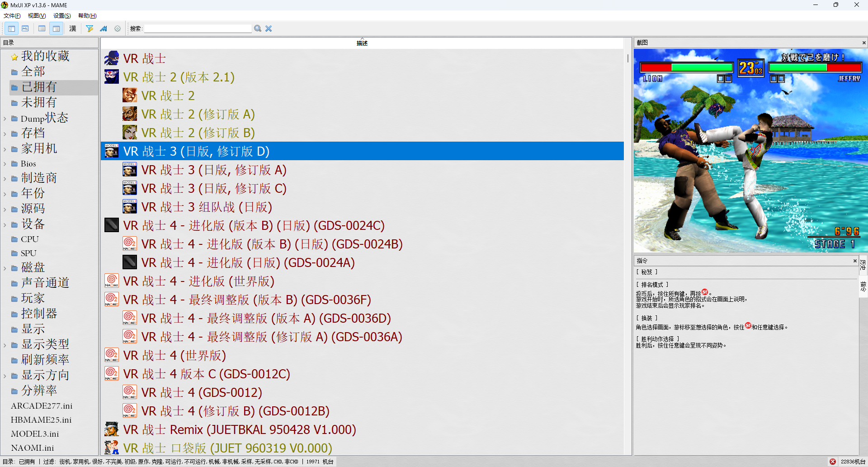This screenshot has height=467, width=868.
Task: Click the 漢 language toolbar button
Action: [x=73, y=29]
